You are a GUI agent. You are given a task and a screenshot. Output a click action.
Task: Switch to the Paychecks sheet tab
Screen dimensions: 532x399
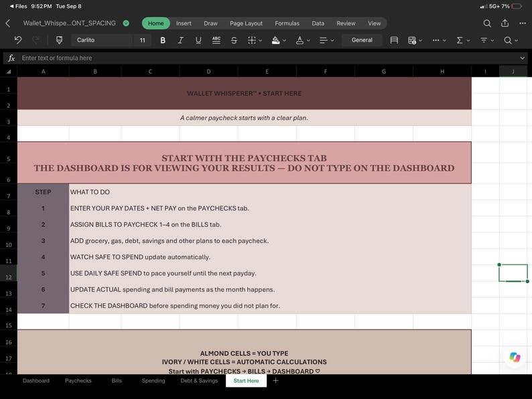[78, 381]
